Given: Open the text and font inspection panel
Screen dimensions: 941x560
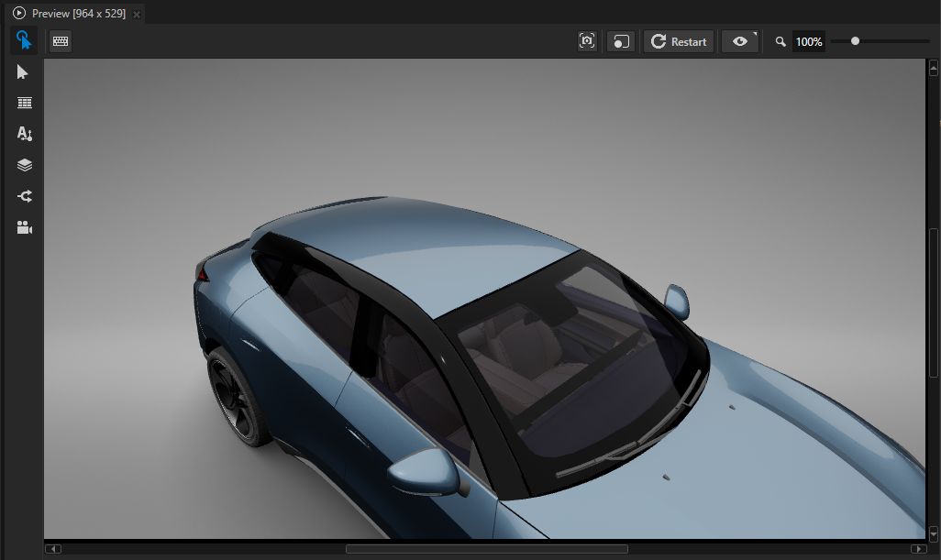Looking at the screenshot, I should [24, 134].
